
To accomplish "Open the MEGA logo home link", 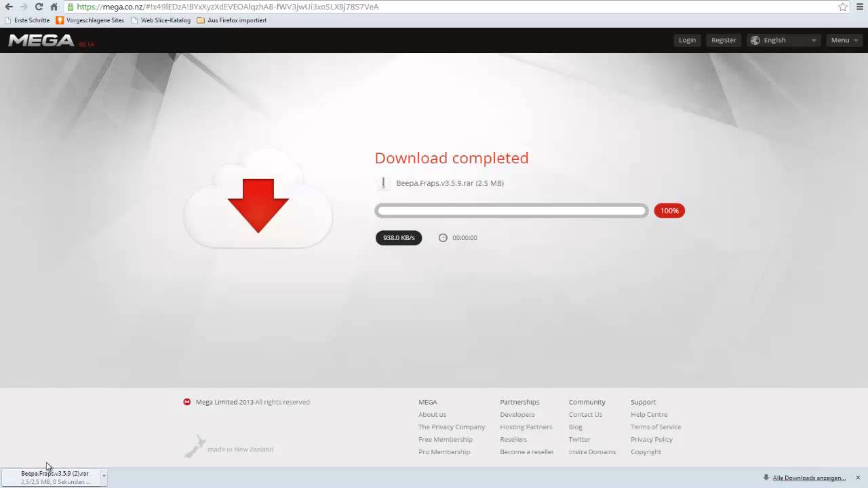I will [x=41, y=41].
